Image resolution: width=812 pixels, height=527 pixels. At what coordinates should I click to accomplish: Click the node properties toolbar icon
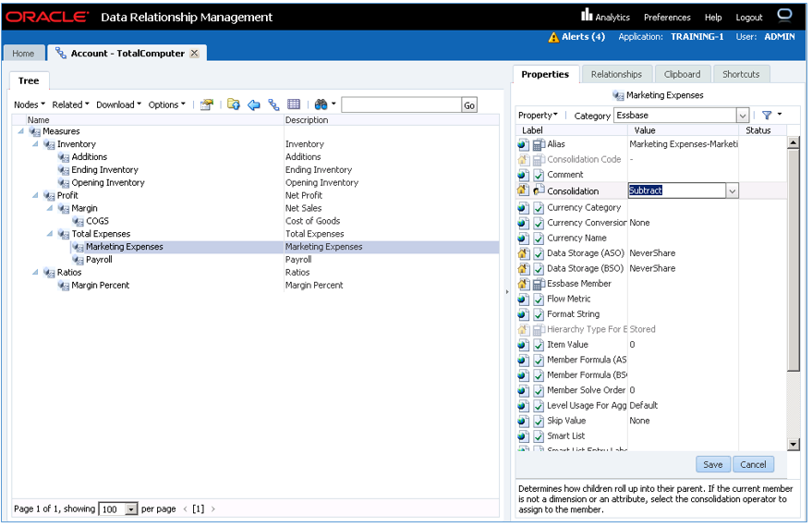tap(207, 104)
